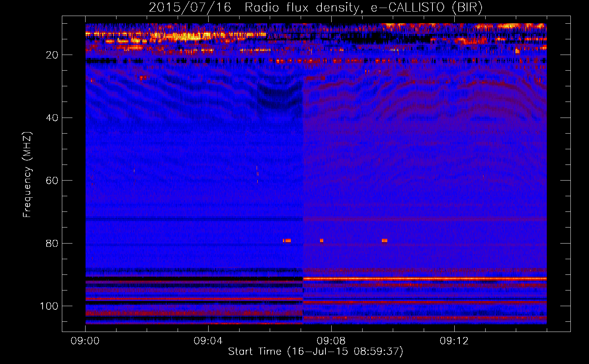
Task: Select the "Frequency (MHZ)" y-axis label
Action: point(27,175)
